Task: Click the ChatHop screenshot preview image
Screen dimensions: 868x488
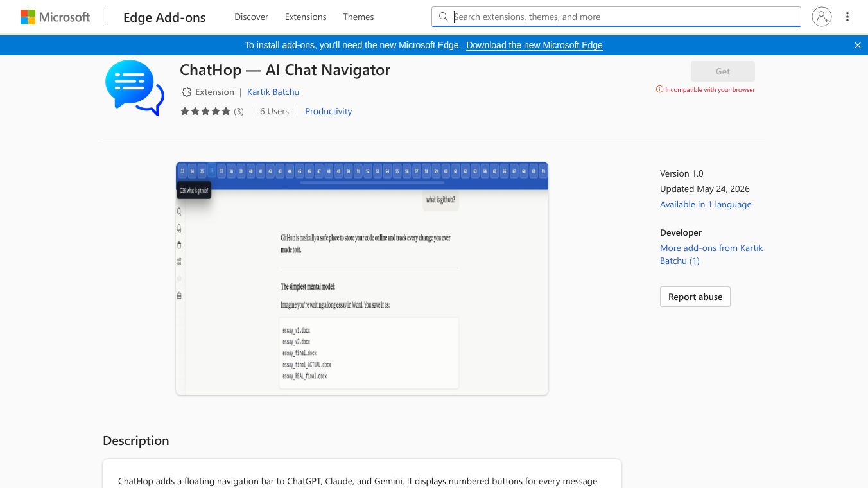Action: 362,279
